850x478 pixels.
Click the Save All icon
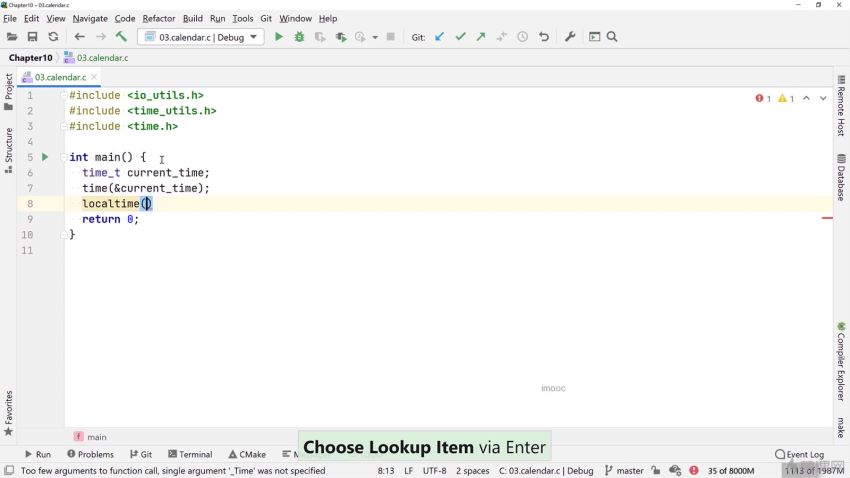[x=32, y=37]
